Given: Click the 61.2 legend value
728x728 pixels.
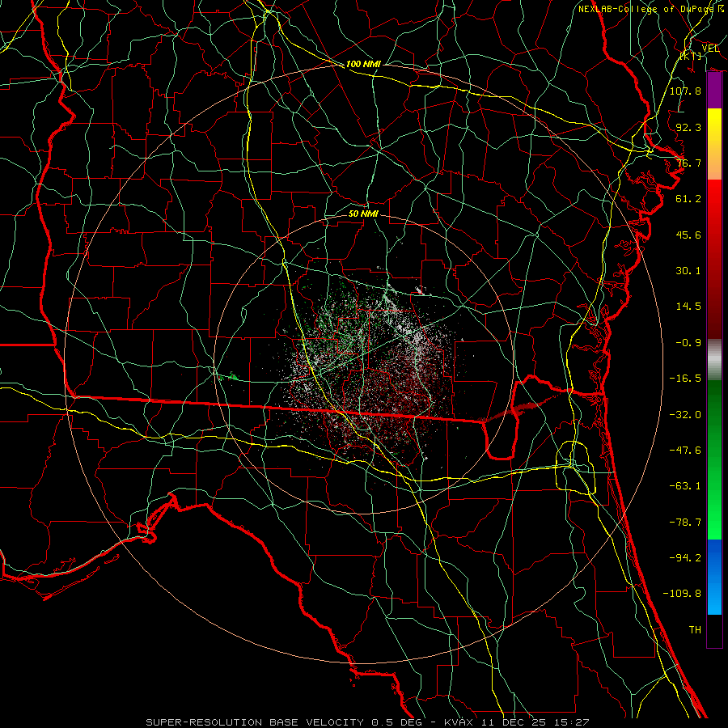Looking at the screenshot, I should [688, 199].
